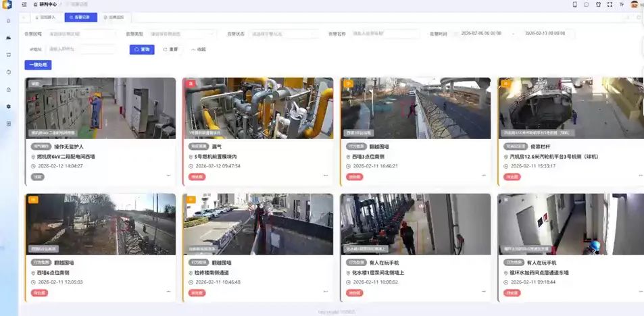The height and width of the screenshot is (316, 644).
Task: Click the gray status tag on 操作无监护人 card
Action: tap(37, 177)
